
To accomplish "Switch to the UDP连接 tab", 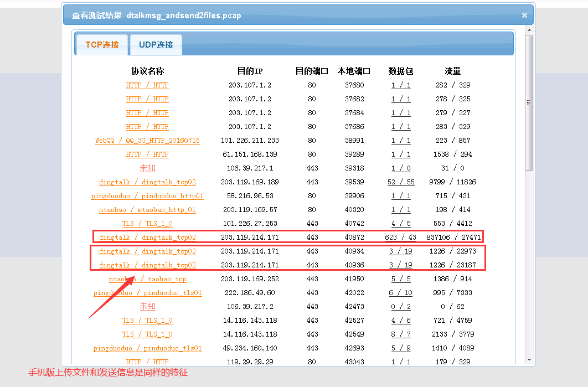I will 156,45.
